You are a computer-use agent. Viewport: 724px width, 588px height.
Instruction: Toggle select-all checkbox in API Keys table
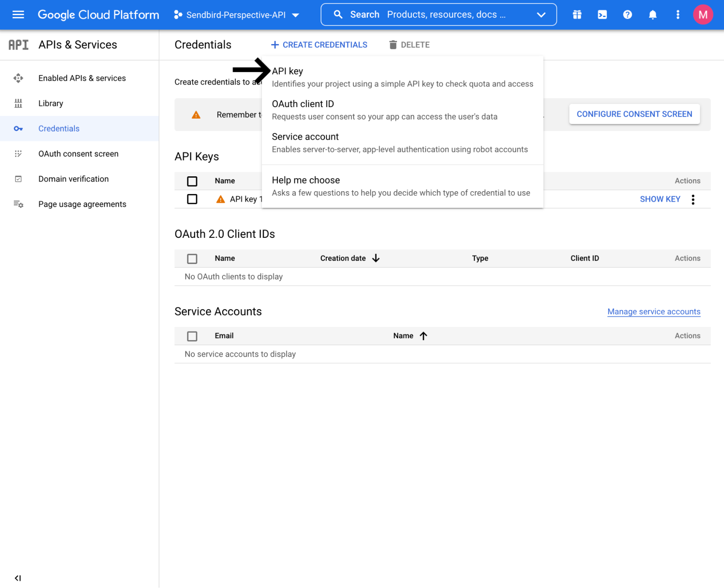192,181
